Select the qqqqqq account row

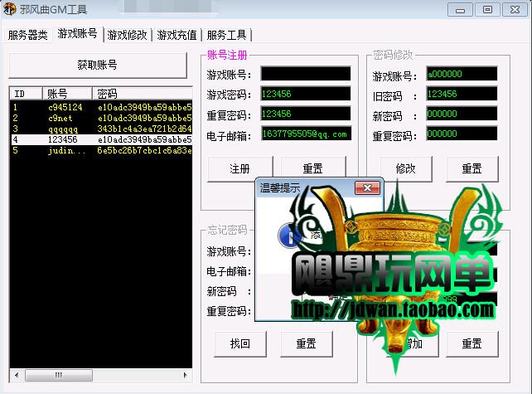64,129
